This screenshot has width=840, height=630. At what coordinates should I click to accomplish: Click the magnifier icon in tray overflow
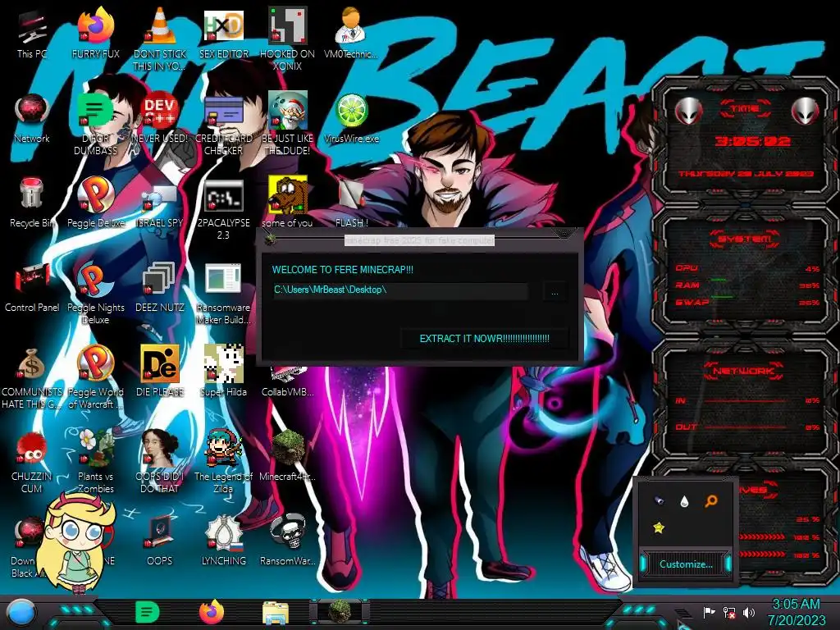point(711,501)
